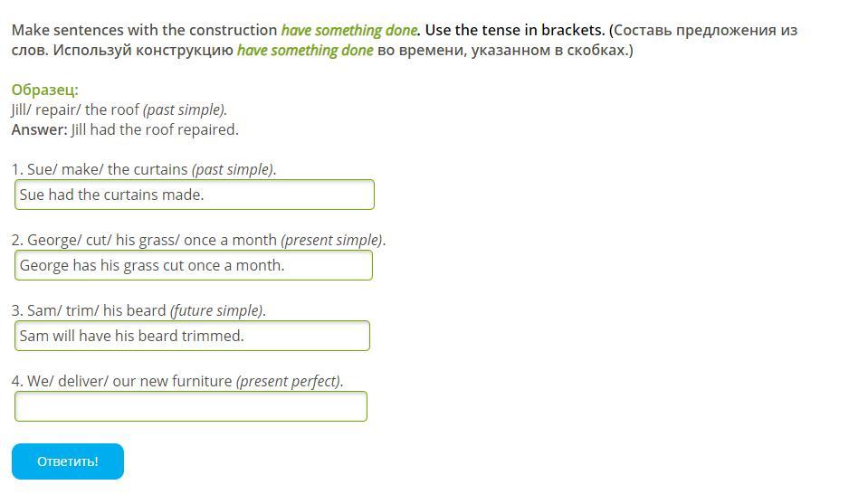Screen dimensions: 849x504
Task: Click question 1 prompt 'Sue/ make/ the curtains'
Action: [x=108, y=169]
